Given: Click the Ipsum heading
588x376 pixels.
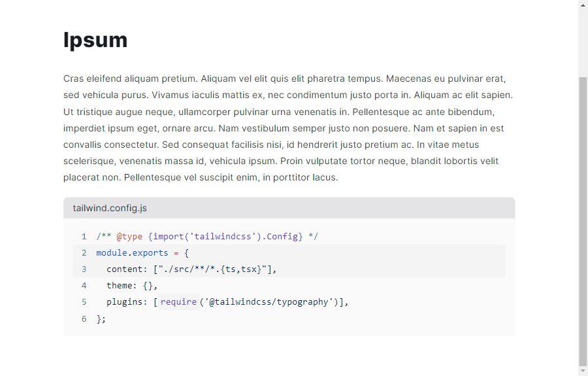Looking at the screenshot, I should point(95,40).
